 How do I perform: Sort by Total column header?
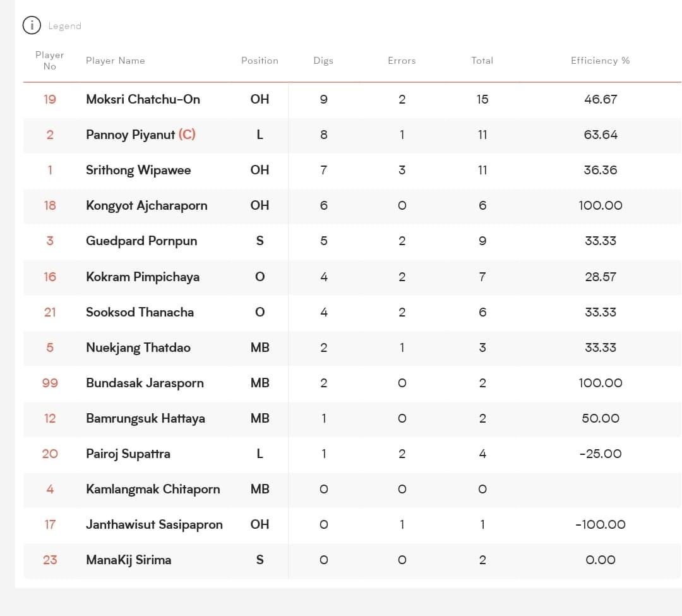click(x=482, y=61)
